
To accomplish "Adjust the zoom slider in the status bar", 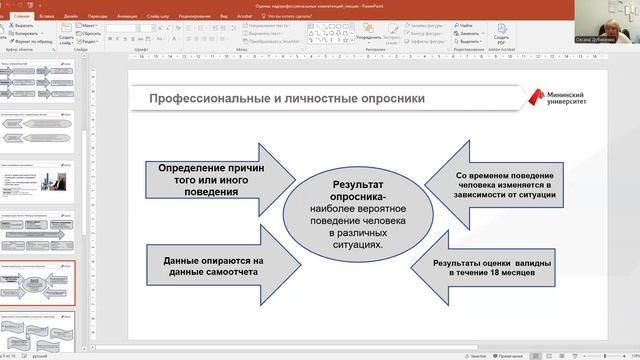I will (605, 356).
